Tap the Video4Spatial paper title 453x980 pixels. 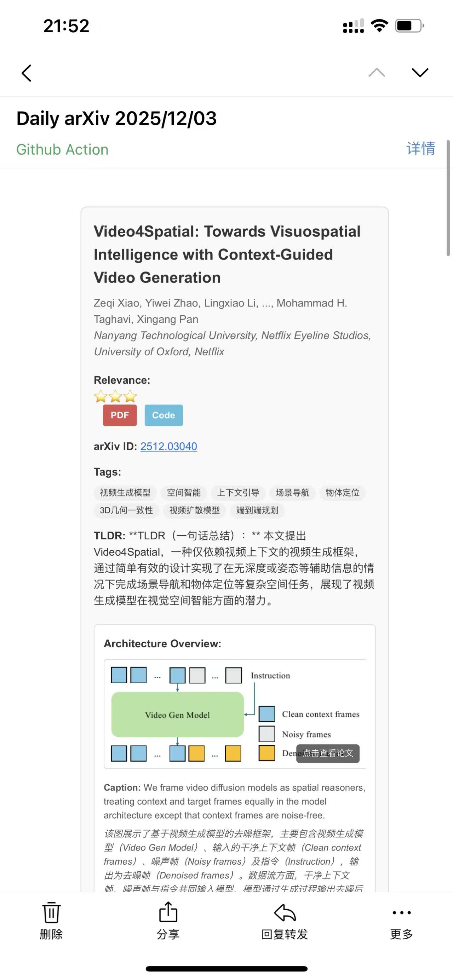(x=227, y=254)
